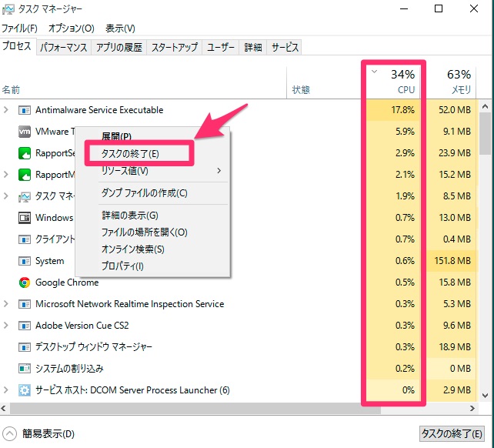Viewport: 494px width, 448px height.
Task: Click the Task Manager process icon in the list
Action: (25, 196)
